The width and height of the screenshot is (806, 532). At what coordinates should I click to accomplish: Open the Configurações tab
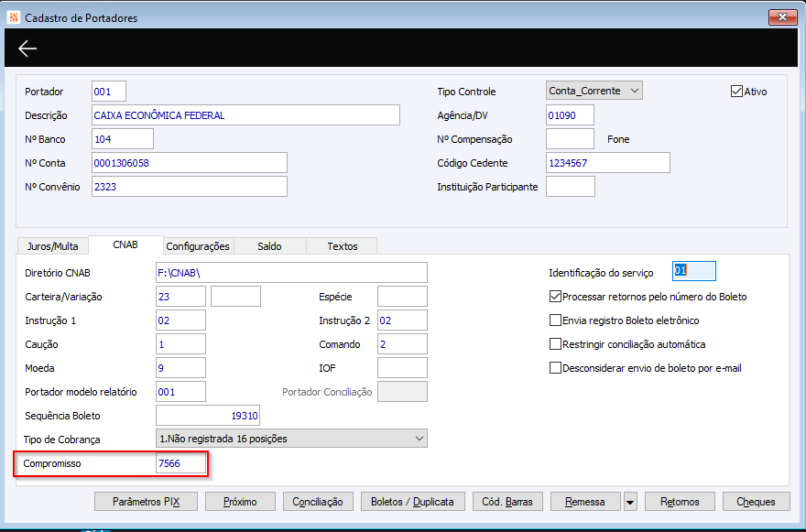coord(198,246)
